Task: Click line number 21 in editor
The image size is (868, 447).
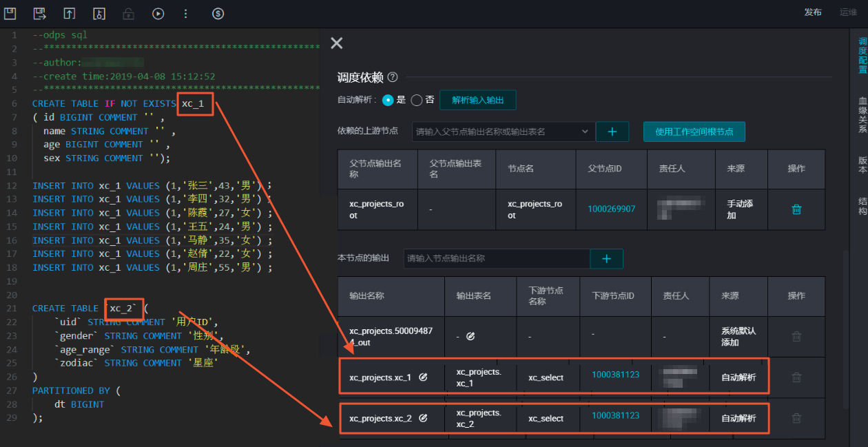Action: [14, 308]
